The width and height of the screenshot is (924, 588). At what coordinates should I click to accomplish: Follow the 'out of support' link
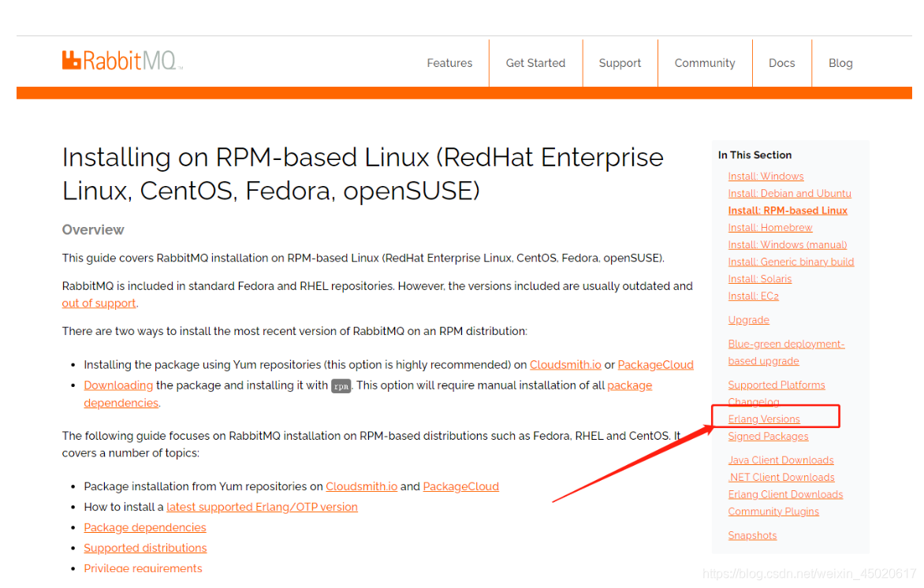click(x=99, y=303)
